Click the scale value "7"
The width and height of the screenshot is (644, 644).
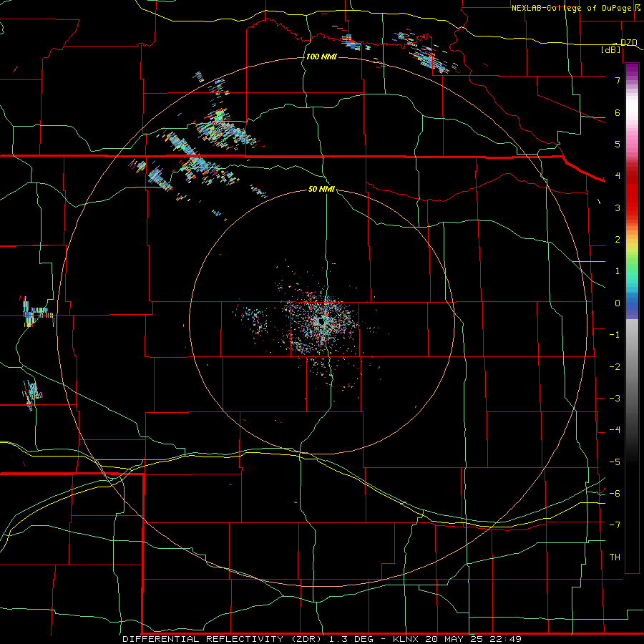[618, 80]
